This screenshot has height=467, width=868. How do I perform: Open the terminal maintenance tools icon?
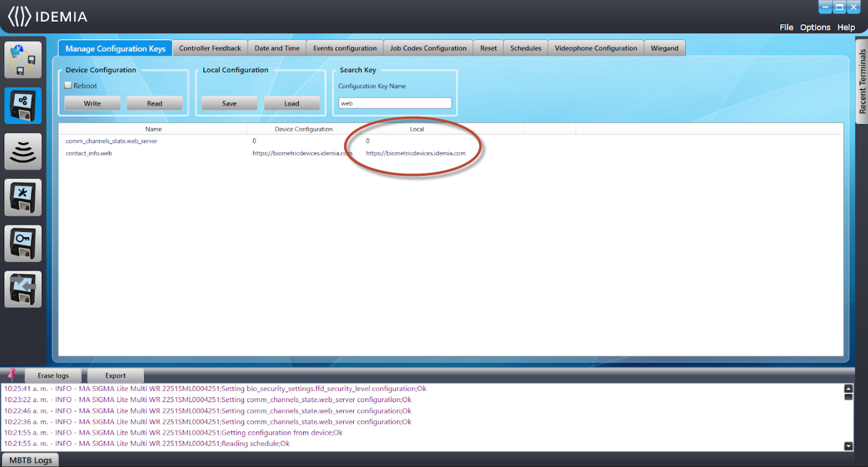pos(23,198)
